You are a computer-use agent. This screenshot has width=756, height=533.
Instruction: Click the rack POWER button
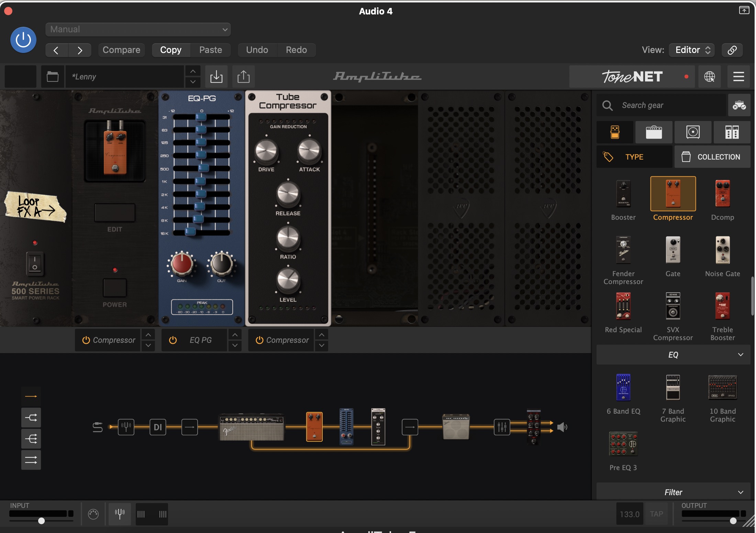click(x=115, y=287)
